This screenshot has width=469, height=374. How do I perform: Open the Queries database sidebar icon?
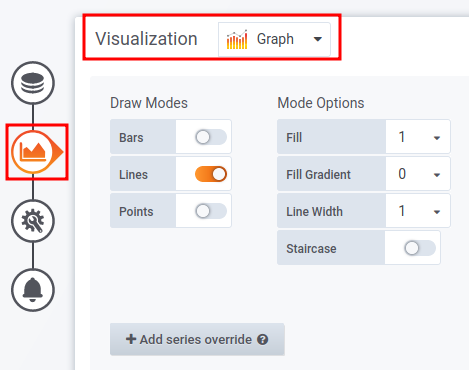click(x=33, y=83)
